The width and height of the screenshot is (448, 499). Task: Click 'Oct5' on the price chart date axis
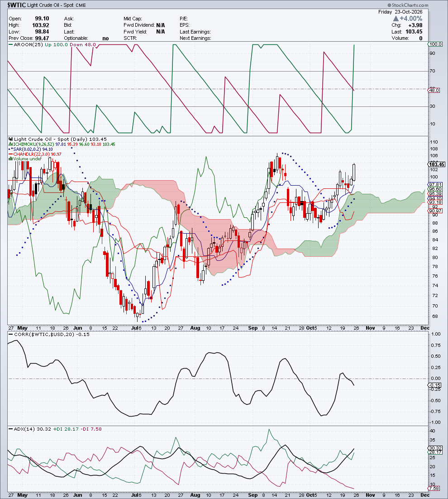coord(312,328)
